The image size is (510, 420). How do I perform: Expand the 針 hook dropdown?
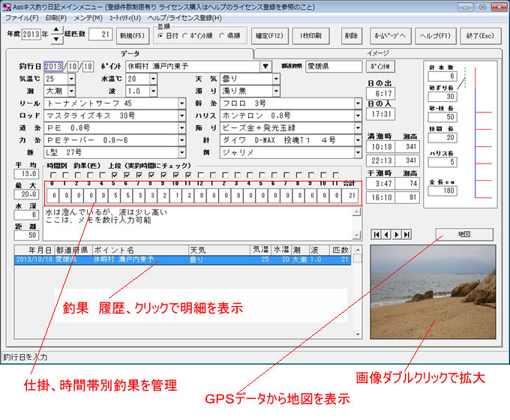point(358,139)
